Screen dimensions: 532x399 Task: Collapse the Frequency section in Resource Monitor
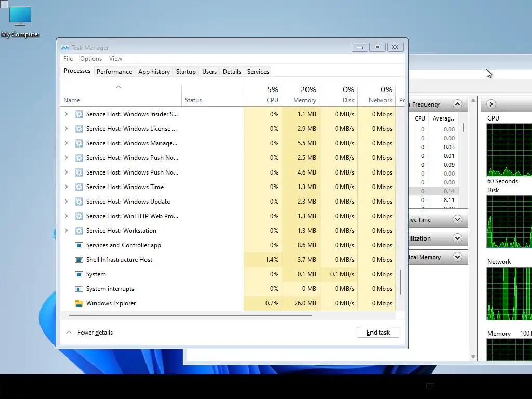[457, 104]
